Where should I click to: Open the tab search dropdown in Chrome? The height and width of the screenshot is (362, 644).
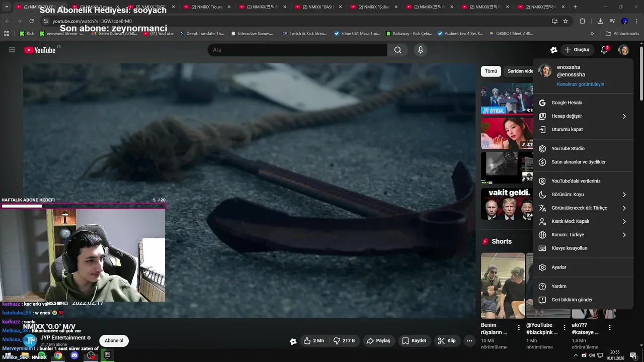click(7, 7)
